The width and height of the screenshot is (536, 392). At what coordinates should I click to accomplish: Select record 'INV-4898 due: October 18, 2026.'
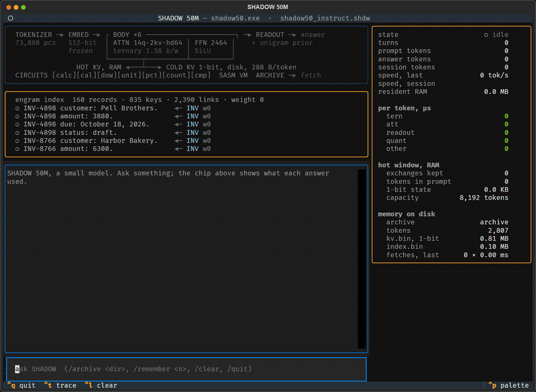click(x=113, y=124)
